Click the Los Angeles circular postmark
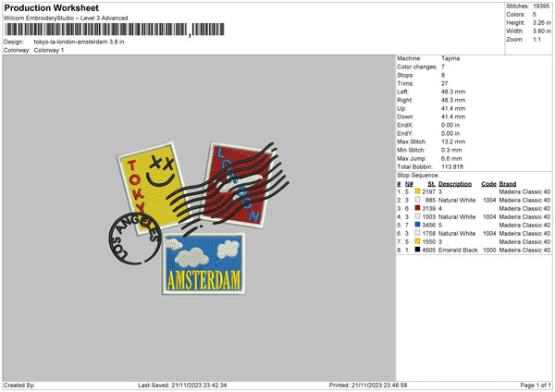555x392 pixels. pos(135,239)
